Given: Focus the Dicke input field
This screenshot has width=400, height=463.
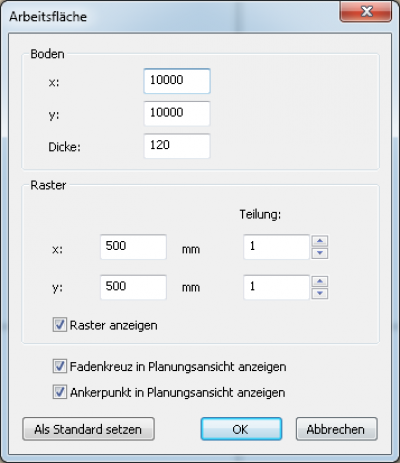Looking at the screenshot, I should click(x=177, y=146).
